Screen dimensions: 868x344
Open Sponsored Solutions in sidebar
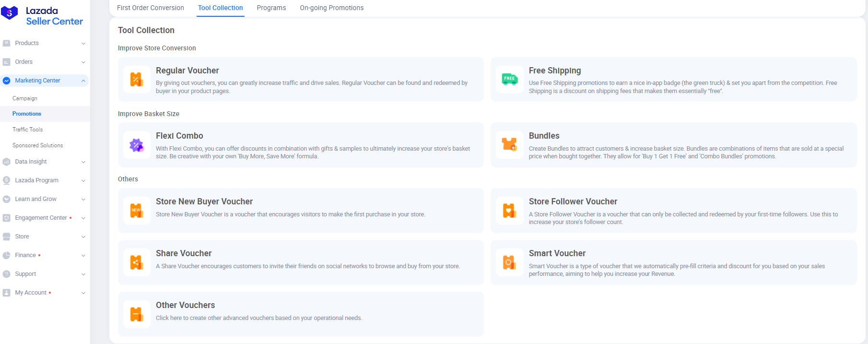point(38,145)
